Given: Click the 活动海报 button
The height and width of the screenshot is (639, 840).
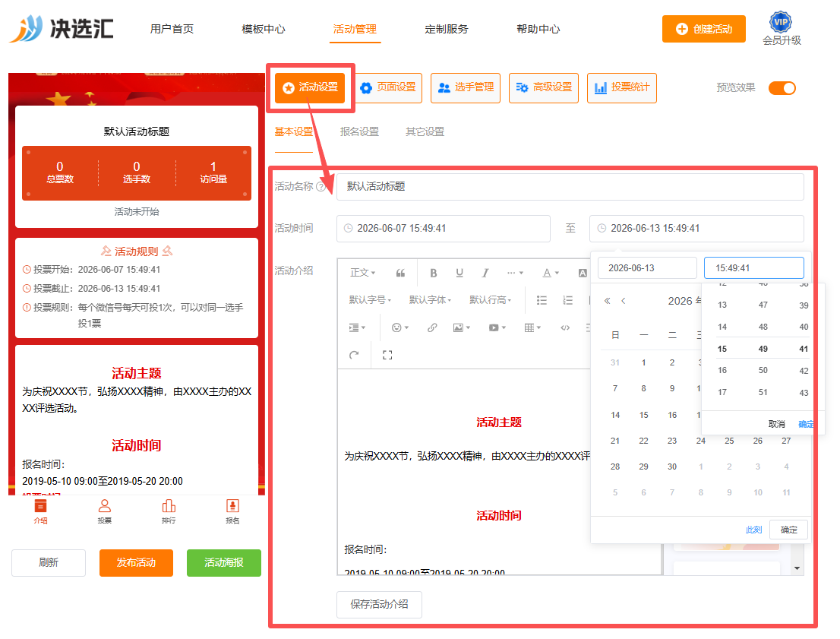Looking at the screenshot, I should click(x=224, y=563).
